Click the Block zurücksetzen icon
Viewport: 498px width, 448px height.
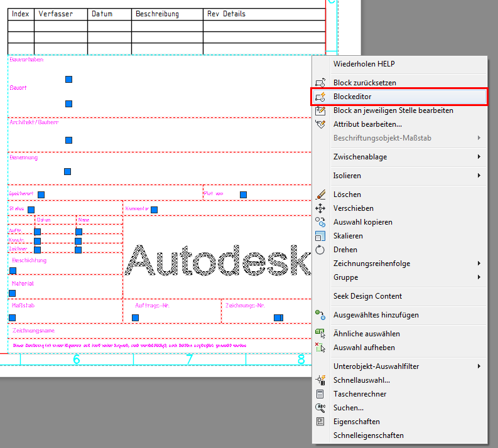[x=320, y=82]
